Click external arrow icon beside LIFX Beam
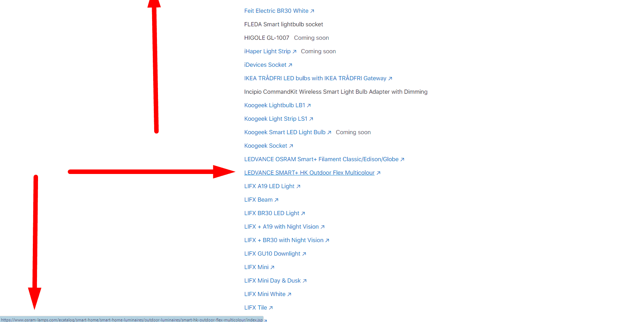 tap(277, 200)
